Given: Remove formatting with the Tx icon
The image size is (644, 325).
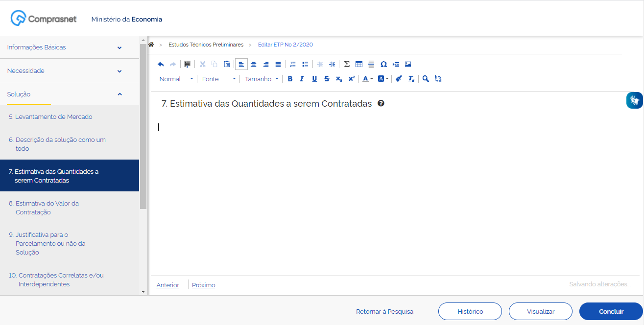Looking at the screenshot, I should pyautogui.click(x=411, y=78).
